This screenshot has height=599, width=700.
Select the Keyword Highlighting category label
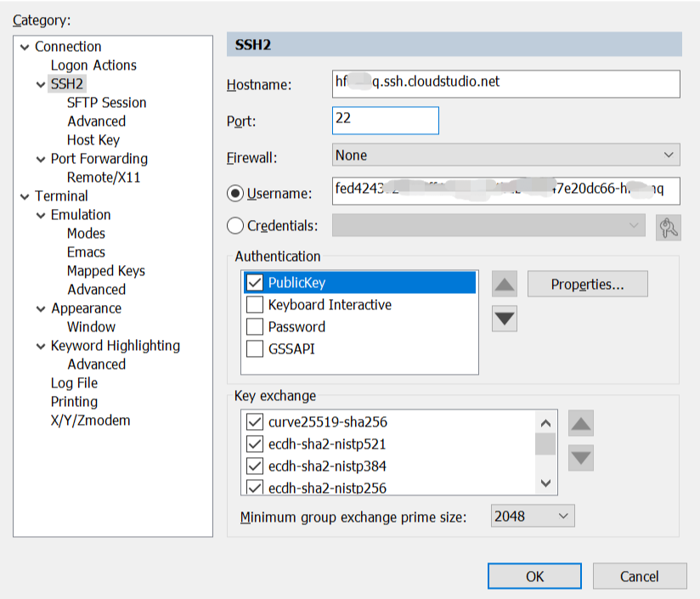pos(116,346)
